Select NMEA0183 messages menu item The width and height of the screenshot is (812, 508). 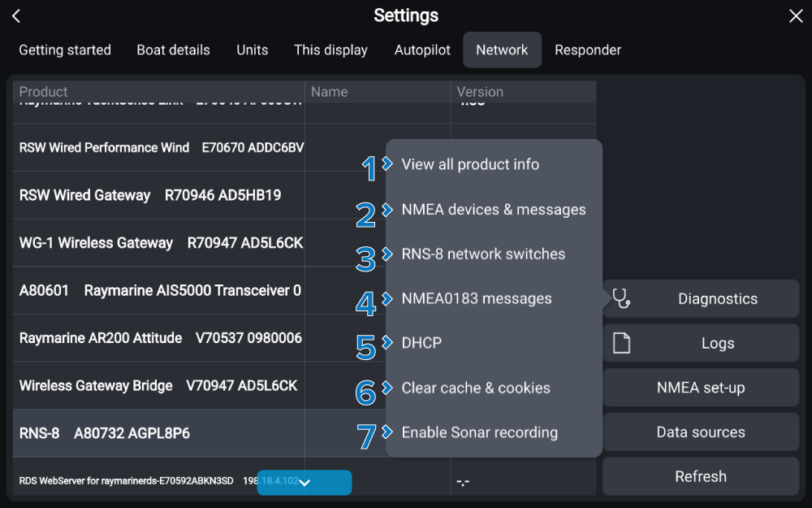click(476, 299)
